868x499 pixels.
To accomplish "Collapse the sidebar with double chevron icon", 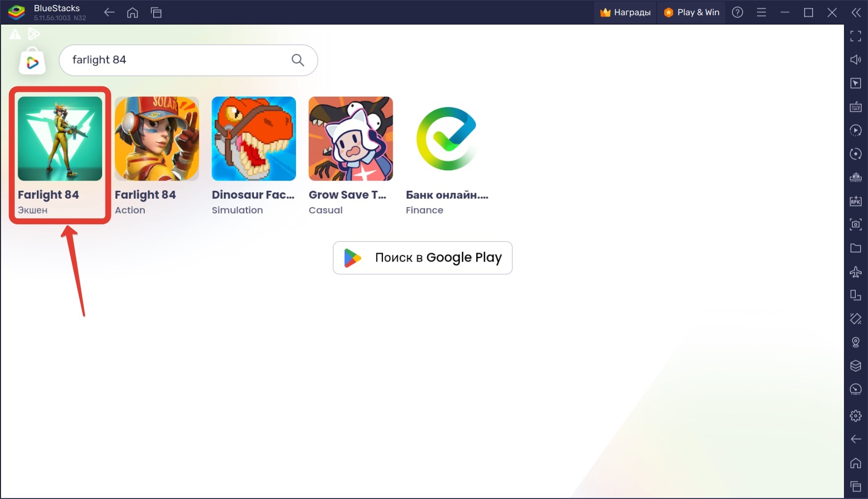I will click(x=856, y=12).
